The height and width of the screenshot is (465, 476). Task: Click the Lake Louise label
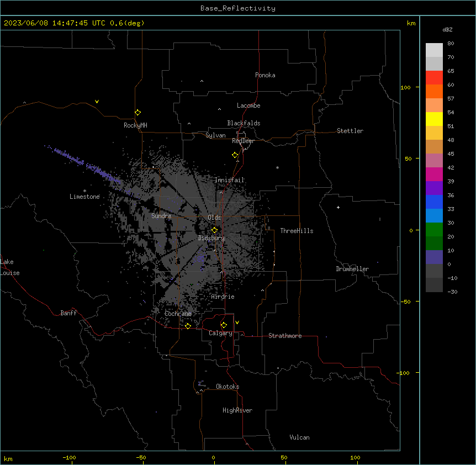[9, 267]
